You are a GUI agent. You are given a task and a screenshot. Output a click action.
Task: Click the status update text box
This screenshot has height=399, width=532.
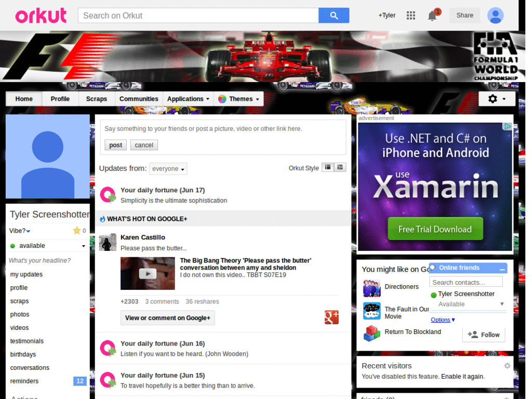point(223,129)
